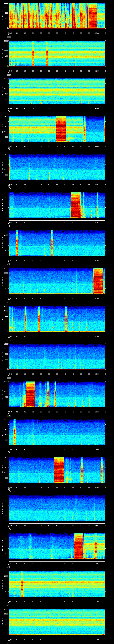This screenshot has height=644, width=114.
Task: Click the wide red burst in 11:46:05 spectrogram
Action: 98,281
